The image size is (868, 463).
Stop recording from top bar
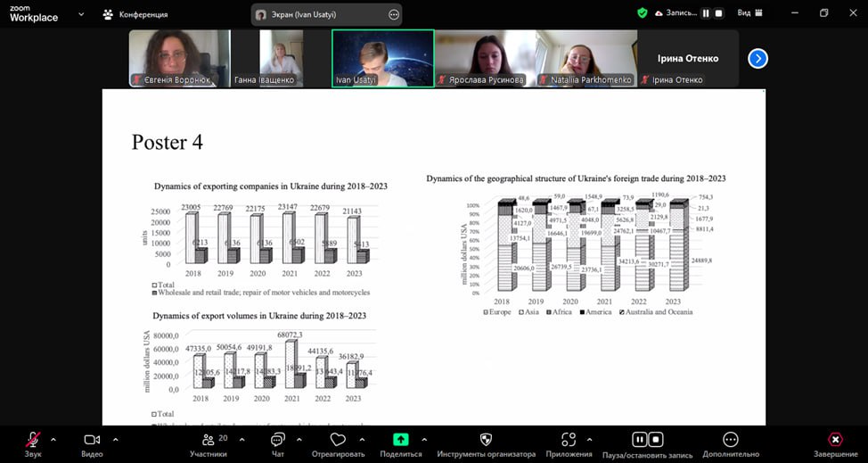(x=718, y=13)
